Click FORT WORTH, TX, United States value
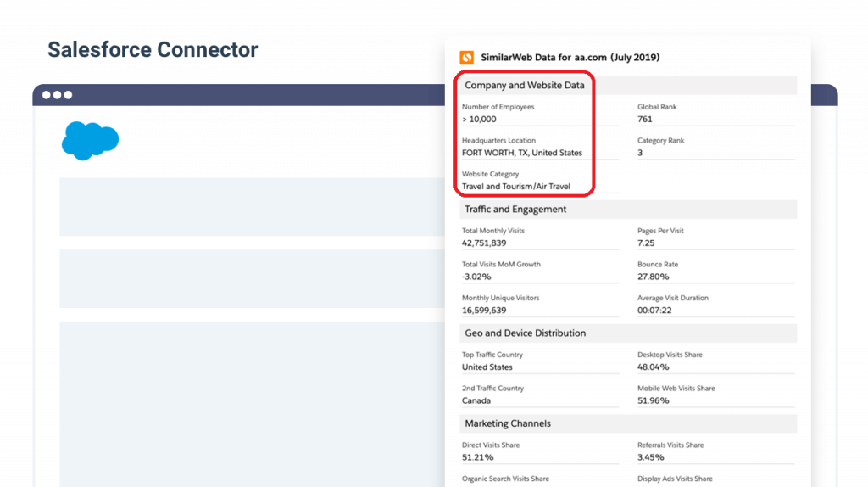The width and height of the screenshot is (868, 487). pos(522,153)
